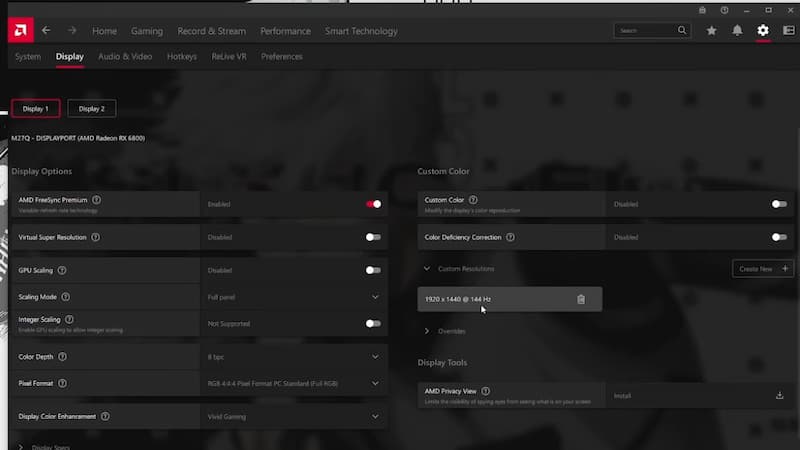Select the 1920 x 1440 @ 144 Hz entry
This screenshot has height=450, width=800.
509,299
